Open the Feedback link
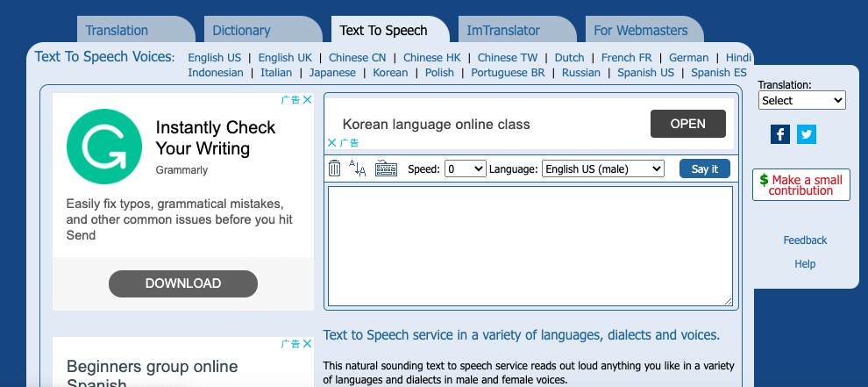Image resolution: width=868 pixels, height=387 pixels. pos(805,240)
